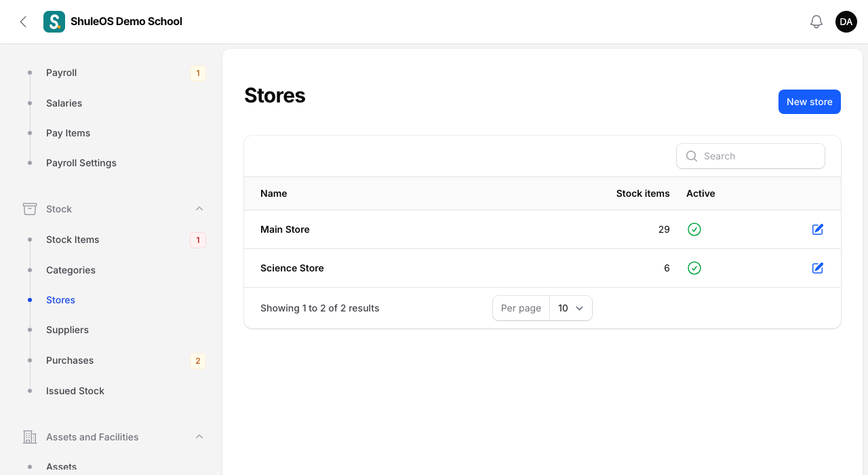This screenshot has height=475, width=868.
Task: Click the Stock Items red badge 1
Action: point(198,240)
